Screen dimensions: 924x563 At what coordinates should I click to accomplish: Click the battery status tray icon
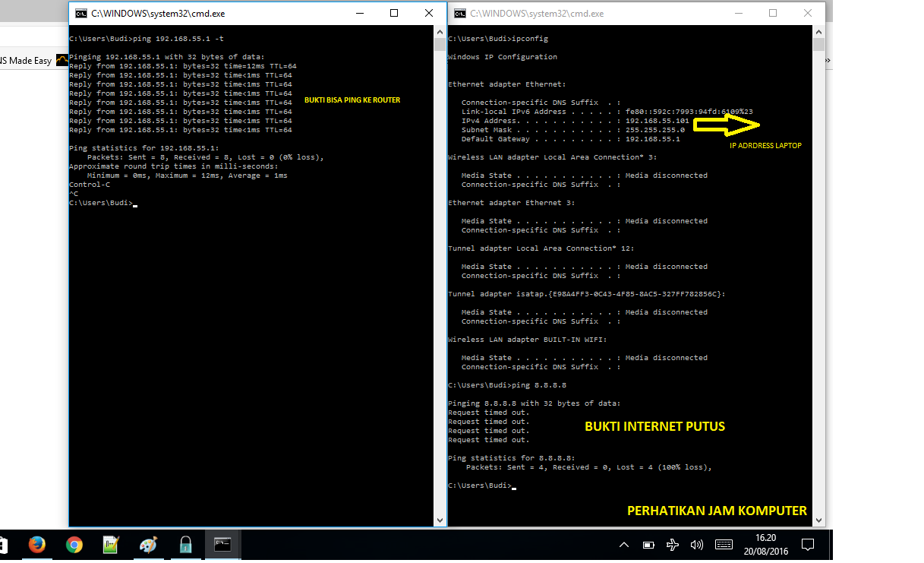coord(648,545)
